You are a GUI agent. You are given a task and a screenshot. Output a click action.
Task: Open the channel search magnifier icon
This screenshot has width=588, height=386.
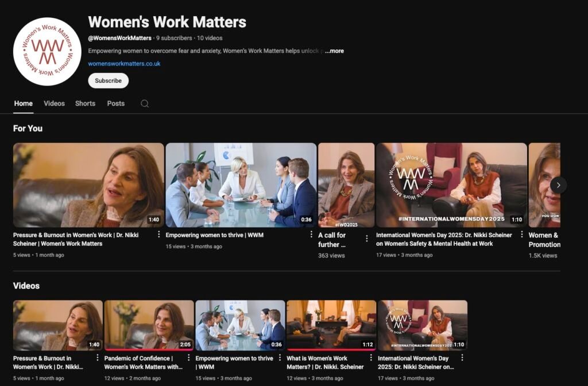pyautogui.click(x=145, y=103)
